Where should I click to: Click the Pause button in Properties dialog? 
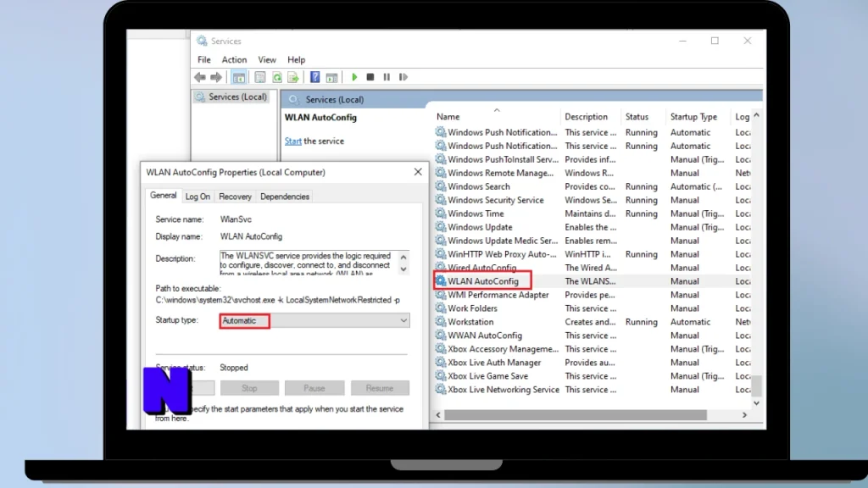314,388
